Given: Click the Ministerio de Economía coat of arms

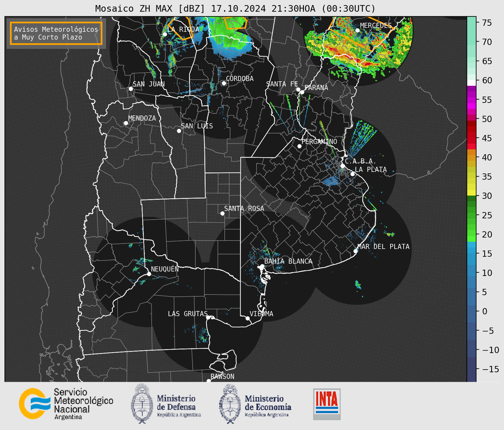Looking at the screenshot, I should [x=230, y=404].
